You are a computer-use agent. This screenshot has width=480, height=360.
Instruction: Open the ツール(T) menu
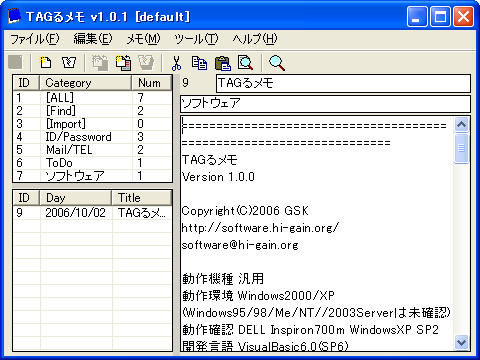196,39
